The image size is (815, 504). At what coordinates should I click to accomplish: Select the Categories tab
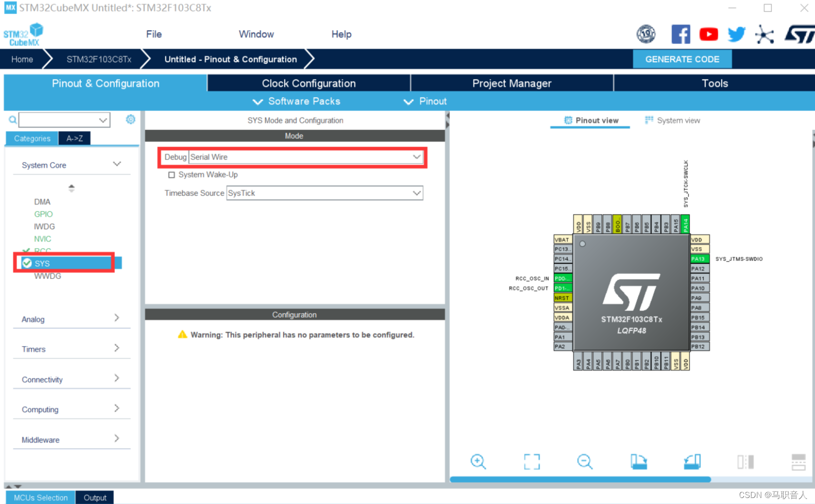32,138
